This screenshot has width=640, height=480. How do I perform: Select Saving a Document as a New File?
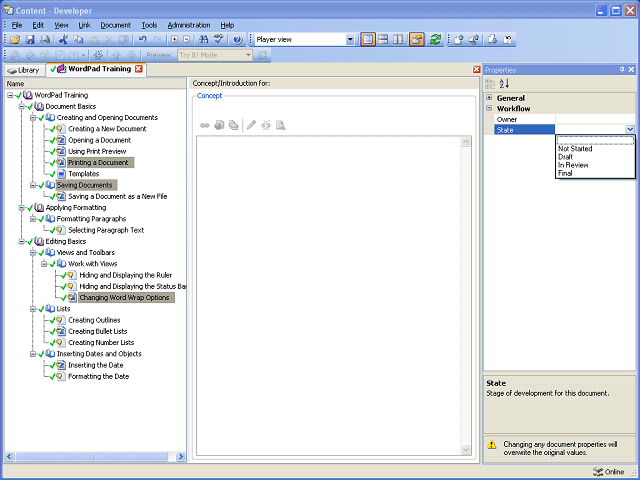[118, 196]
